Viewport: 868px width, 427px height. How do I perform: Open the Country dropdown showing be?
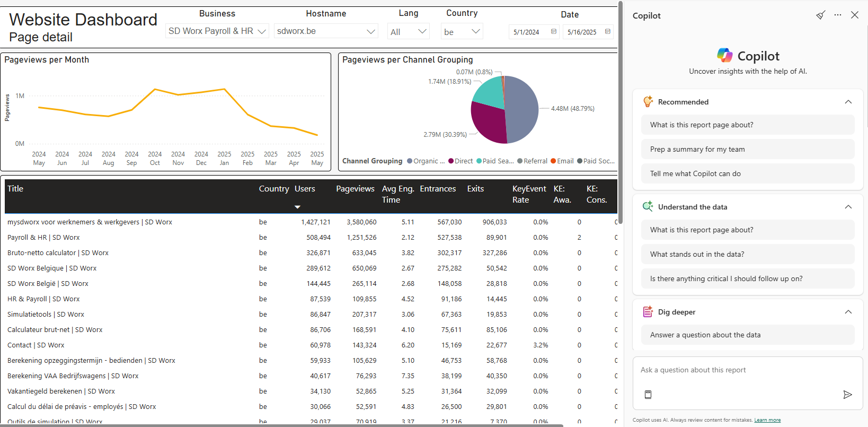point(462,32)
